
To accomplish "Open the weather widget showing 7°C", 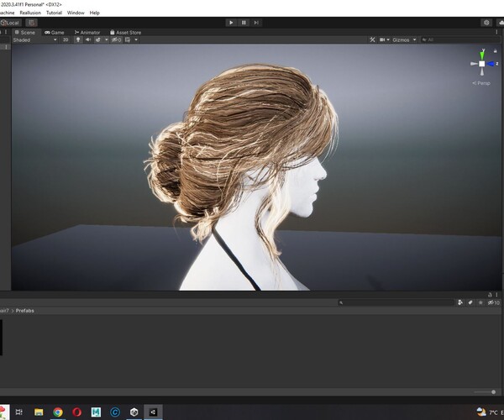I will [489, 412].
